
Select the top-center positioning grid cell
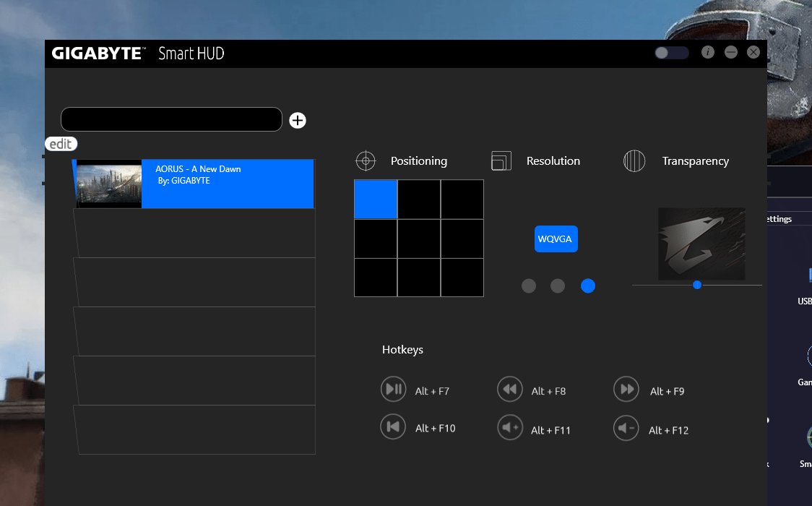coord(419,200)
